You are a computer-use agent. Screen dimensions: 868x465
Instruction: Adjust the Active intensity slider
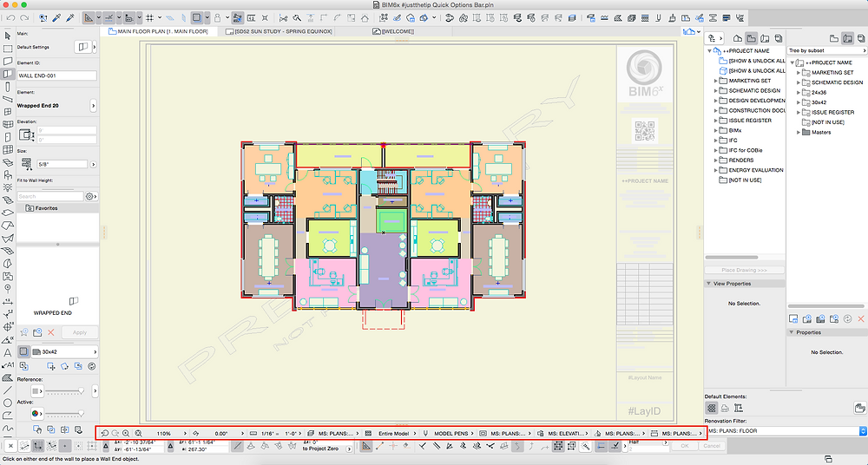(x=65, y=414)
